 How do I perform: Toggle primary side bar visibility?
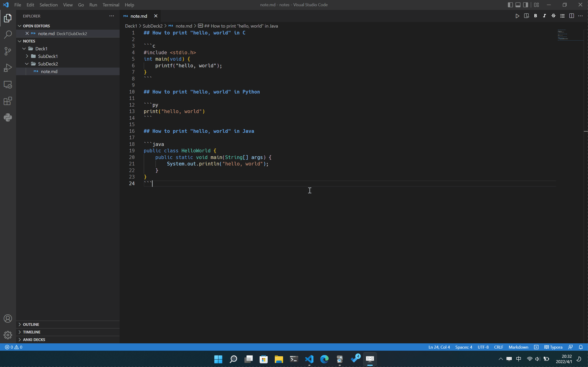tap(510, 5)
